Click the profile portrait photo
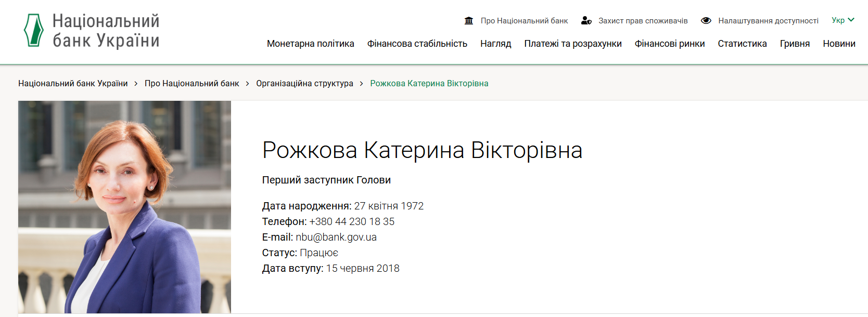The height and width of the screenshot is (317, 868). [x=124, y=207]
